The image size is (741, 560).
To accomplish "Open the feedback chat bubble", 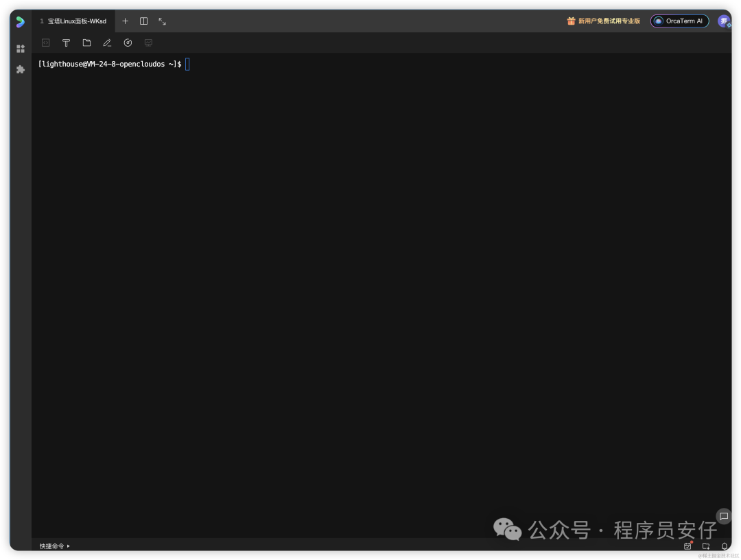I will pos(724,517).
